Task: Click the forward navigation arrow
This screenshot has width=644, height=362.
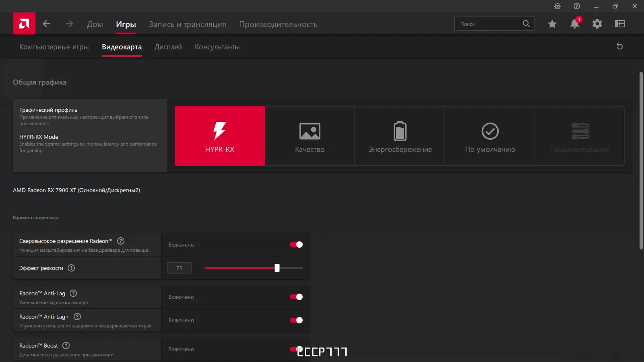Action: 69,24
